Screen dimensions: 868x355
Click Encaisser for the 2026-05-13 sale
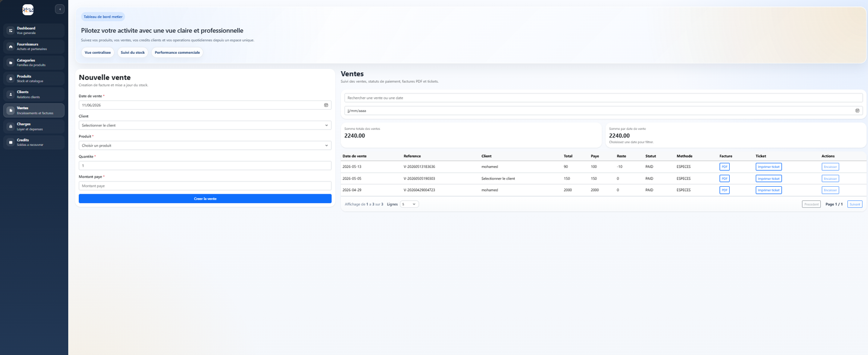click(x=830, y=167)
